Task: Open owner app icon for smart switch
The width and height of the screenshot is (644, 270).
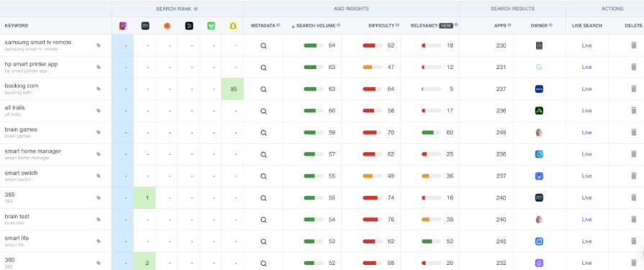Action: (539, 176)
